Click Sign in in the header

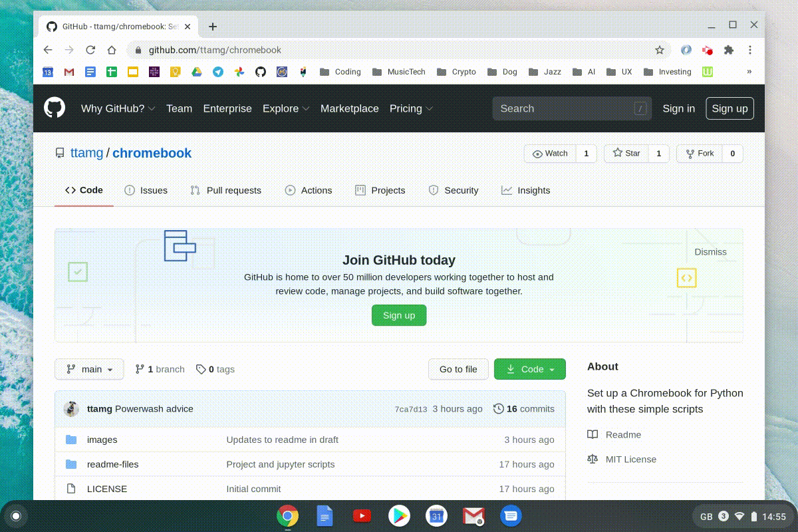678,108
